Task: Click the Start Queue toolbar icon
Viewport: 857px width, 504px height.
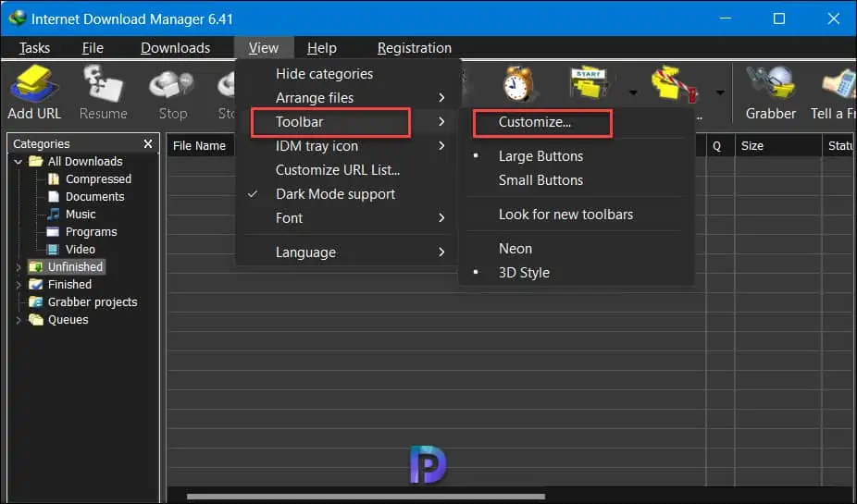Action: click(589, 84)
